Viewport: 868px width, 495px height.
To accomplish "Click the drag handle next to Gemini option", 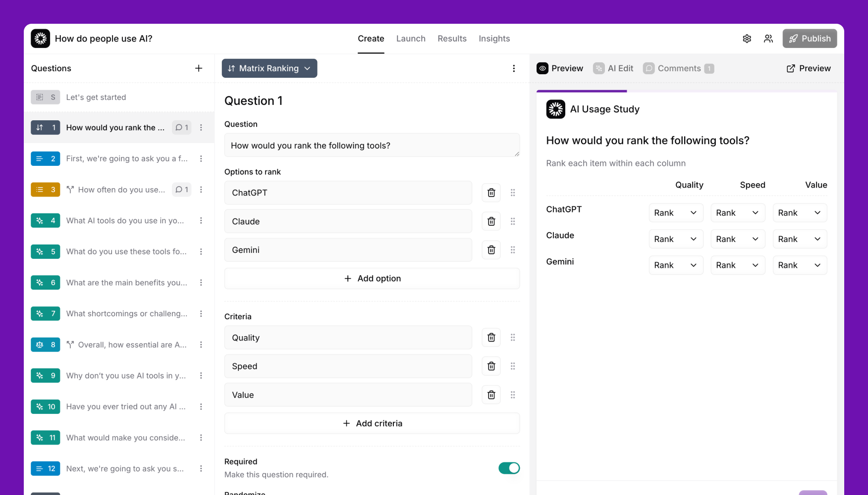I will 513,249.
